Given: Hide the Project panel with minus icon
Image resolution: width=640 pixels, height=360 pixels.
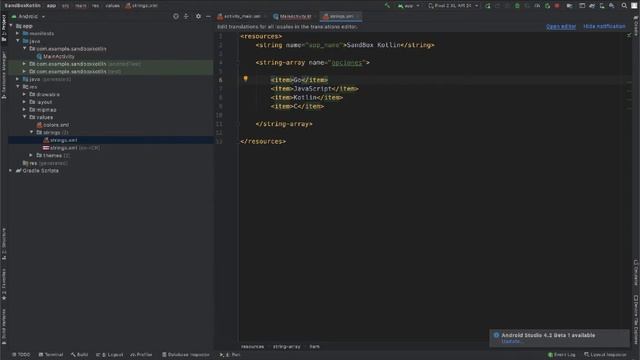Looking at the screenshot, I should 208,16.
